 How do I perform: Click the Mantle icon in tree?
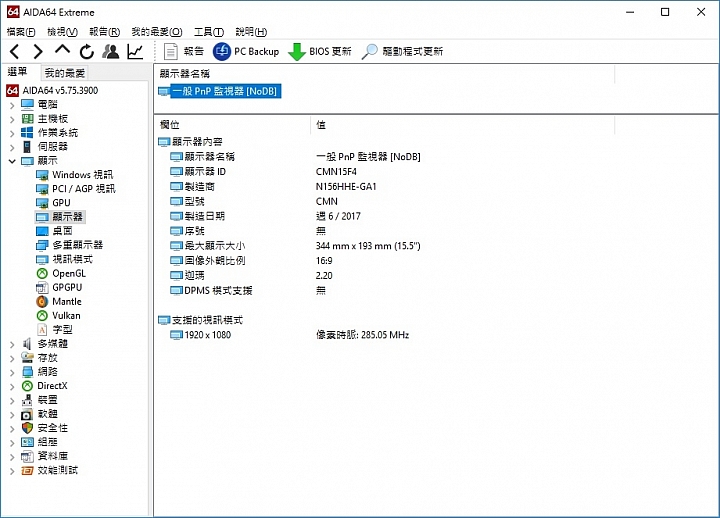point(42,301)
